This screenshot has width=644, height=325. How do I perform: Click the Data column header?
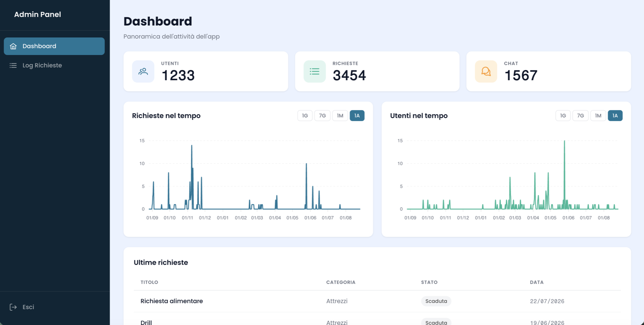tap(537, 282)
